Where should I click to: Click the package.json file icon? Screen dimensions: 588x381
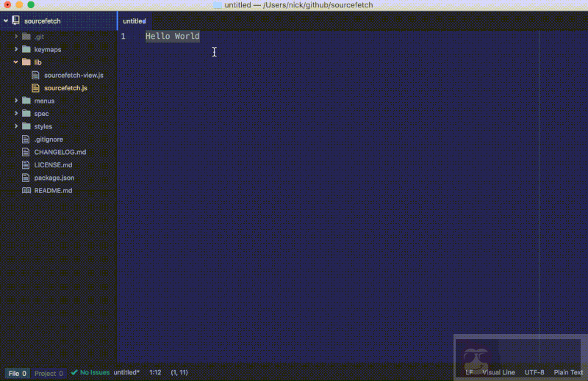coord(26,178)
